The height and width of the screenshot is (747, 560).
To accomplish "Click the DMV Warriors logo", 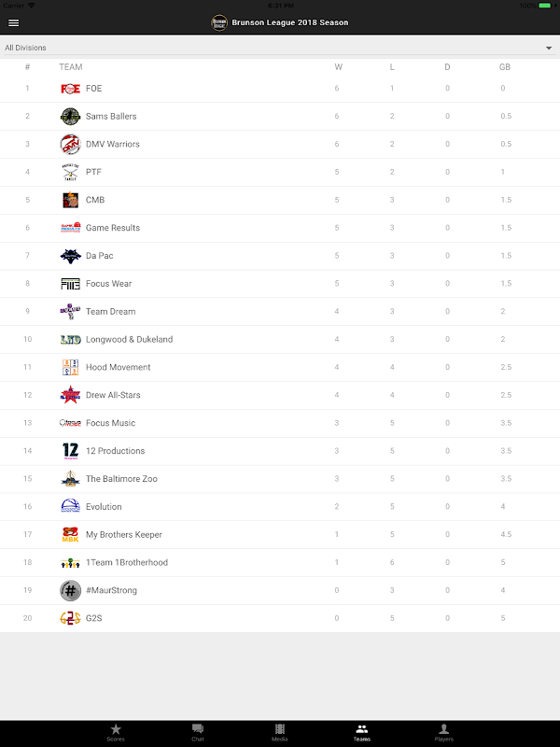I will [70, 144].
